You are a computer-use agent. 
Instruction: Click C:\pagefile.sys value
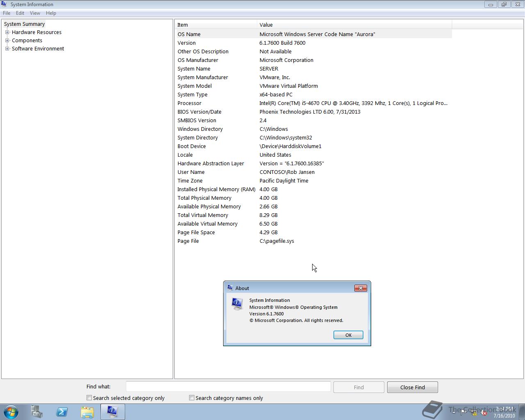click(x=277, y=241)
